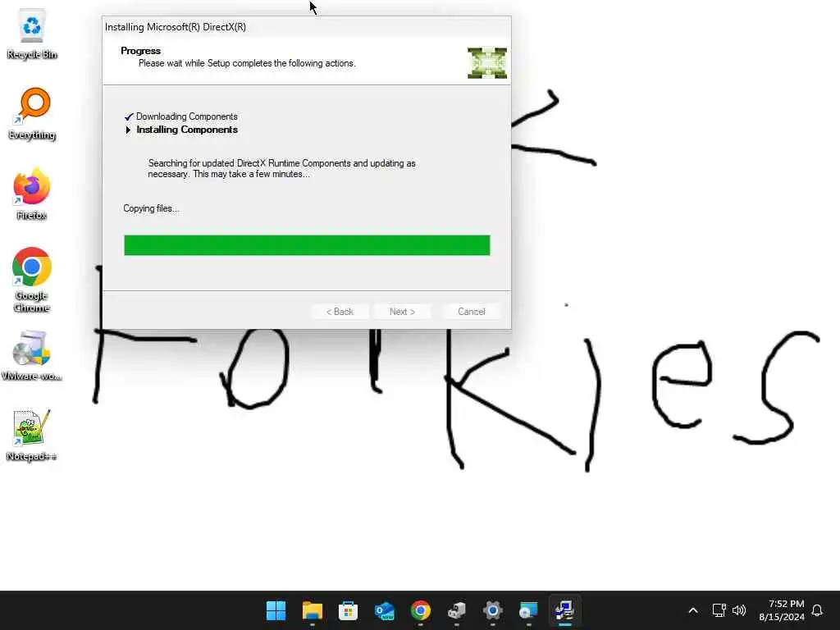840x630 pixels.
Task: Click the Cancel button in installer
Action: [472, 312]
